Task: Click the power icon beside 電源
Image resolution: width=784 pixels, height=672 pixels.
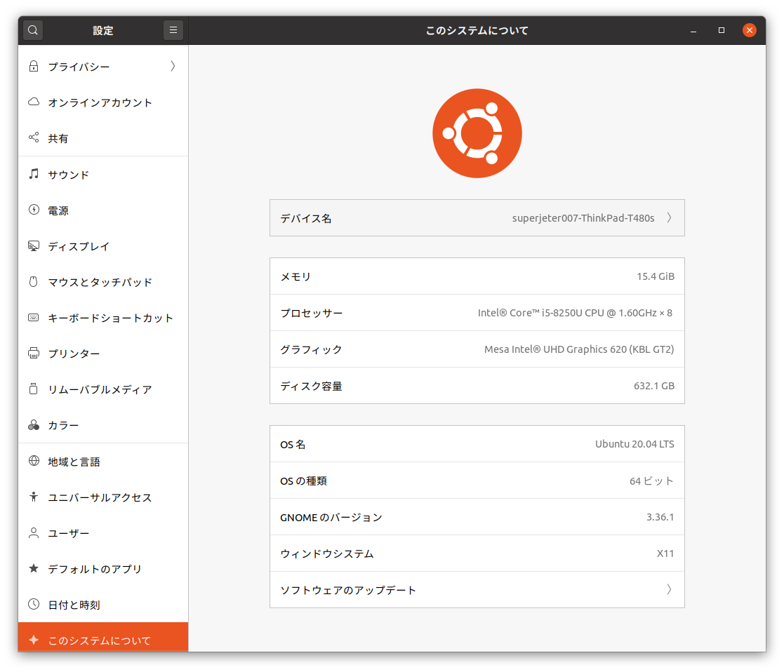Action: [34, 210]
